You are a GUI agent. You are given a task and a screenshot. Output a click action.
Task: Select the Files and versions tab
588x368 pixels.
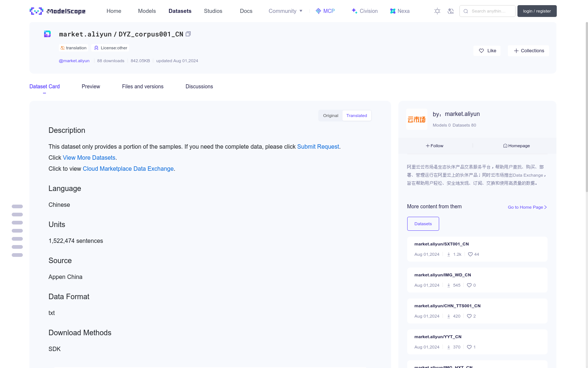[143, 86]
